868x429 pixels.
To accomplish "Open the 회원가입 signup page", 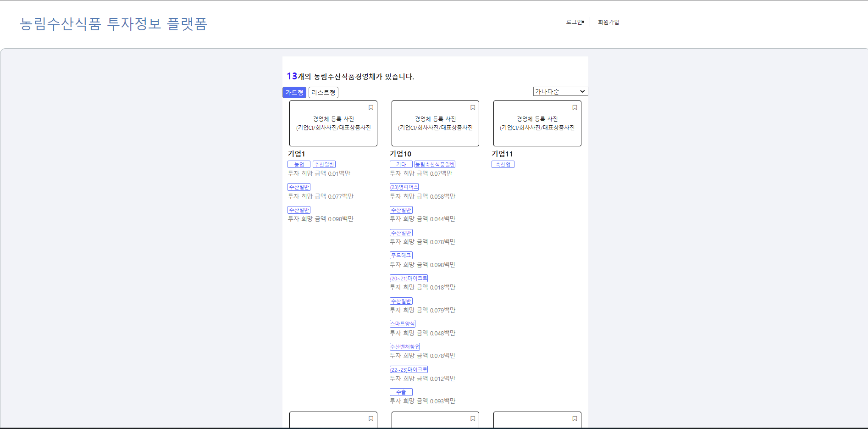I will click(x=608, y=21).
